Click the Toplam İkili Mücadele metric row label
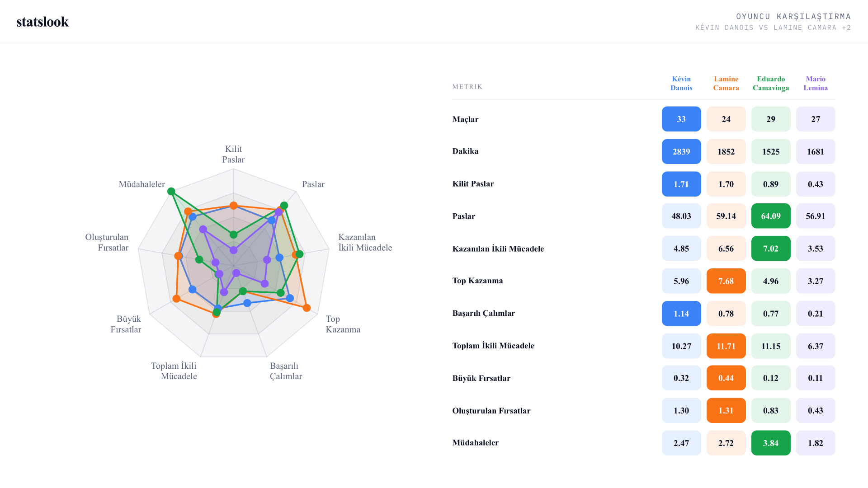 pyautogui.click(x=493, y=346)
